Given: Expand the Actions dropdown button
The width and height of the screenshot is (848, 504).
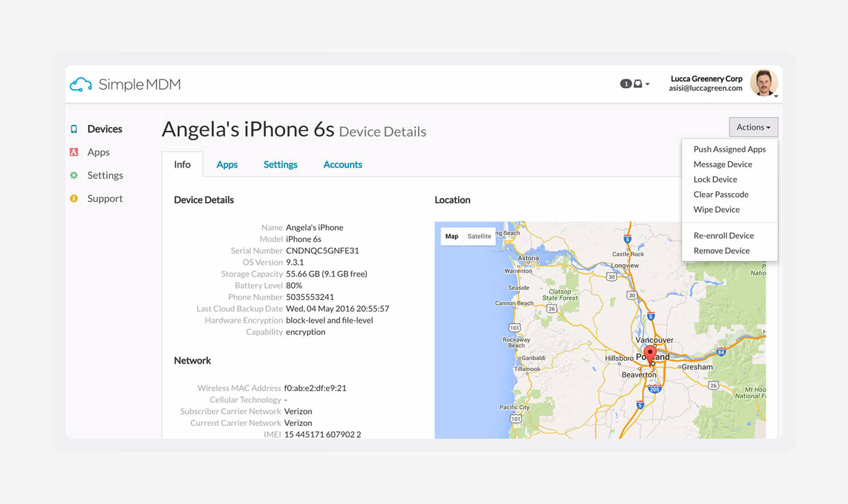Looking at the screenshot, I should pyautogui.click(x=753, y=127).
